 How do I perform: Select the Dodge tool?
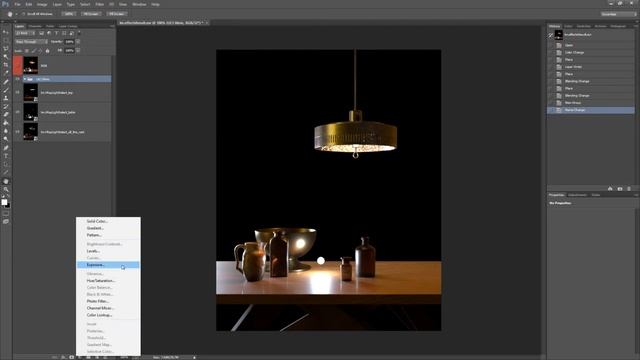(x=6, y=139)
